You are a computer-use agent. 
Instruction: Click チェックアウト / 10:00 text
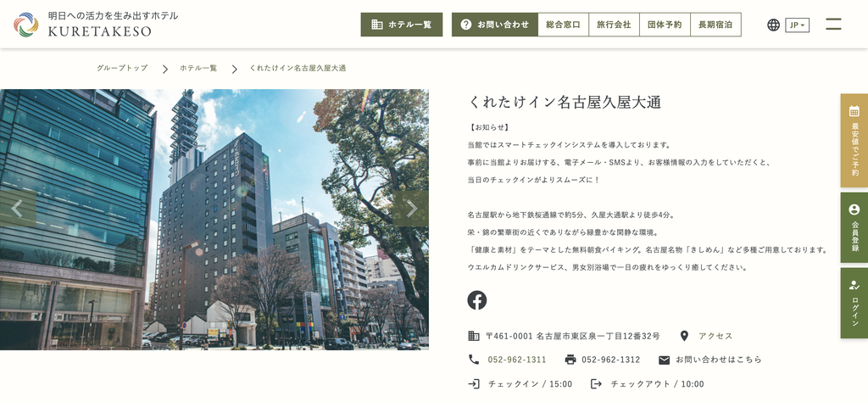point(658,384)
